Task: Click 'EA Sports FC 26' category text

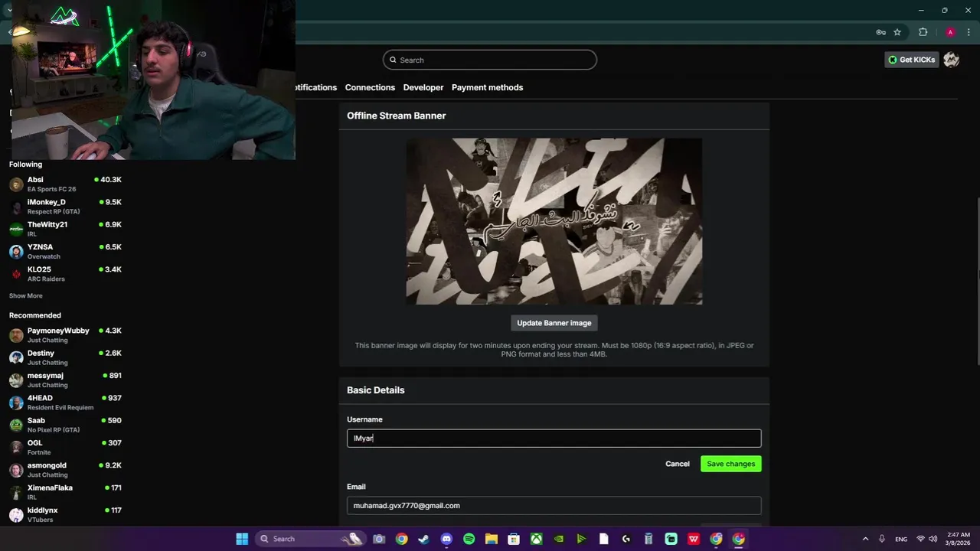Action: pyautogui.click(x=51, y=189)
